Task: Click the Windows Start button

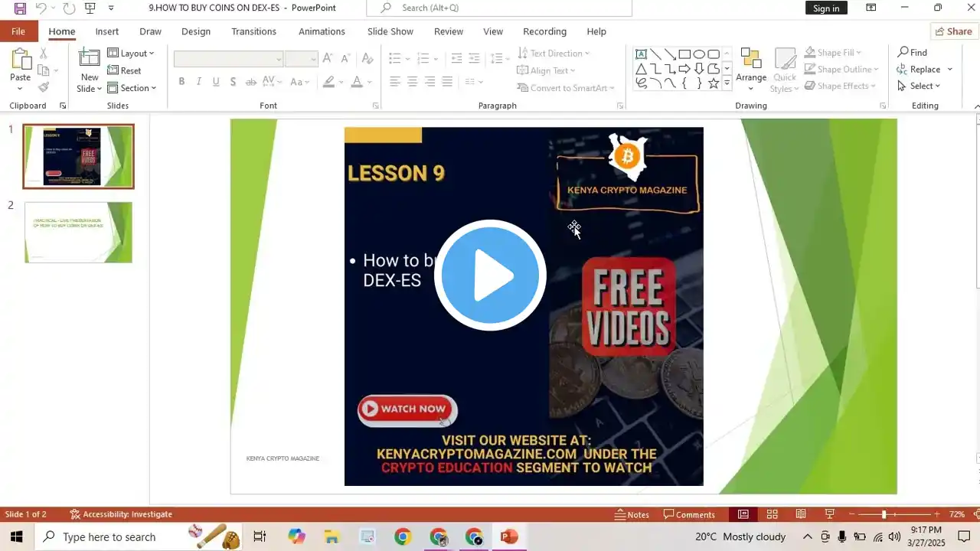Action: click(x=17, y=537)
